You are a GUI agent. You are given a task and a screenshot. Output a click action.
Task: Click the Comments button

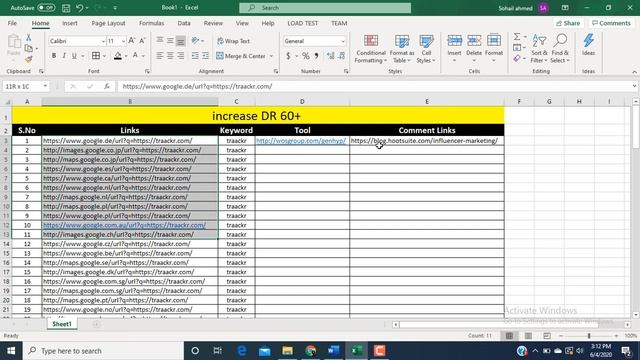click(611, 23)
